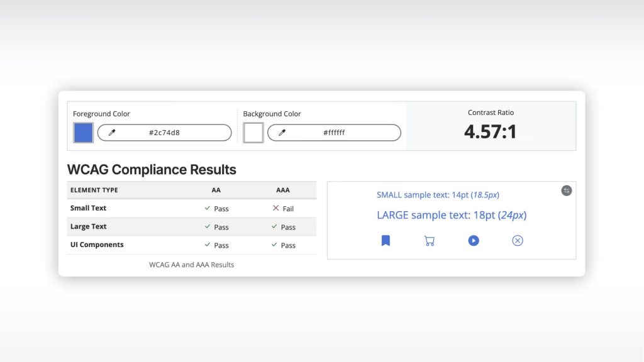Click the SMALL sample text line
Image resolution: width=644 pixels, height=362 pixels.
pyautogui.click(x=438, y=195)
